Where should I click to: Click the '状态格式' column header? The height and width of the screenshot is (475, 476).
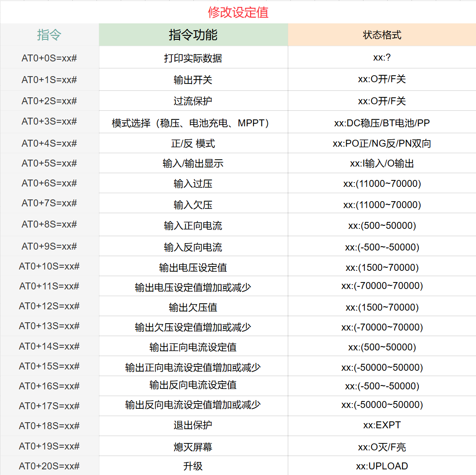pyautogui.click(x=382, y=35)
